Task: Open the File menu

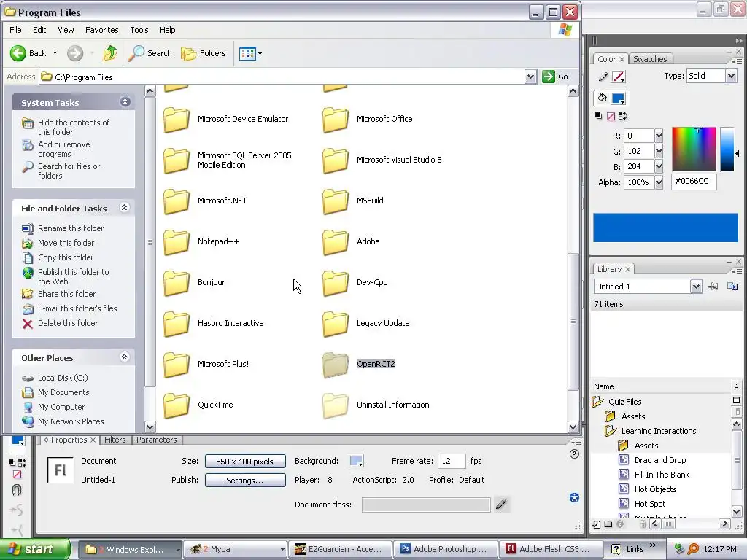Action: coord(15,30)
